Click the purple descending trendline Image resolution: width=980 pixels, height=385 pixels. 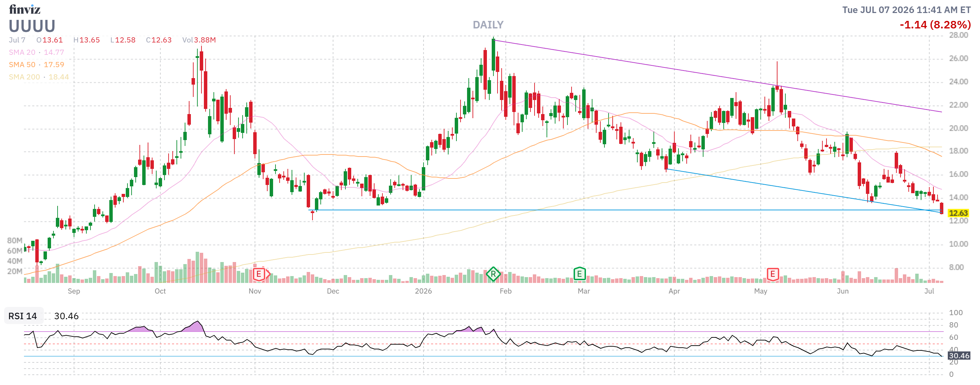click(x=718, y=76)
